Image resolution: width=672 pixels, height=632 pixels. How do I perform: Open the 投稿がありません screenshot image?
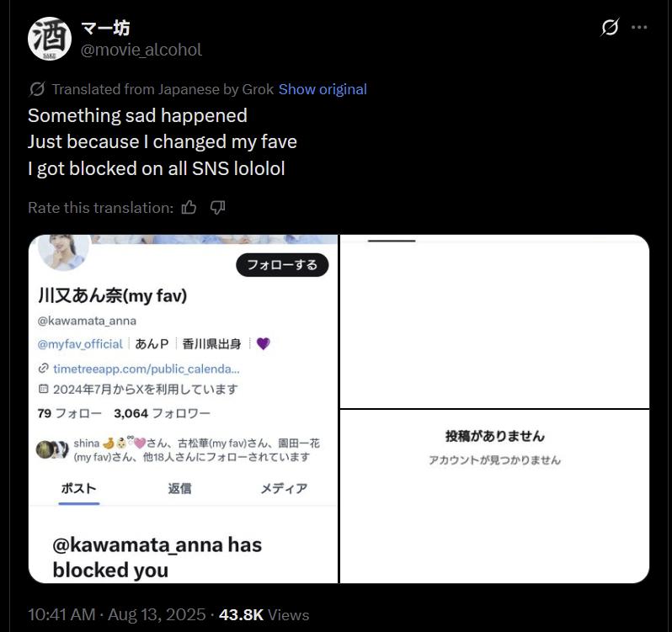(x=494, y=497)
